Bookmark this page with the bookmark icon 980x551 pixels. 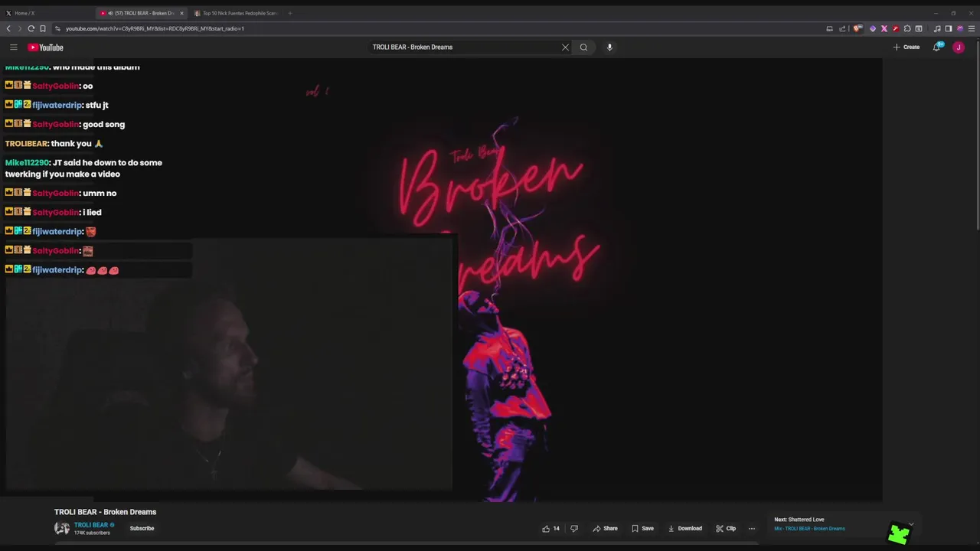pyautogui.click(x=43, y=28)
